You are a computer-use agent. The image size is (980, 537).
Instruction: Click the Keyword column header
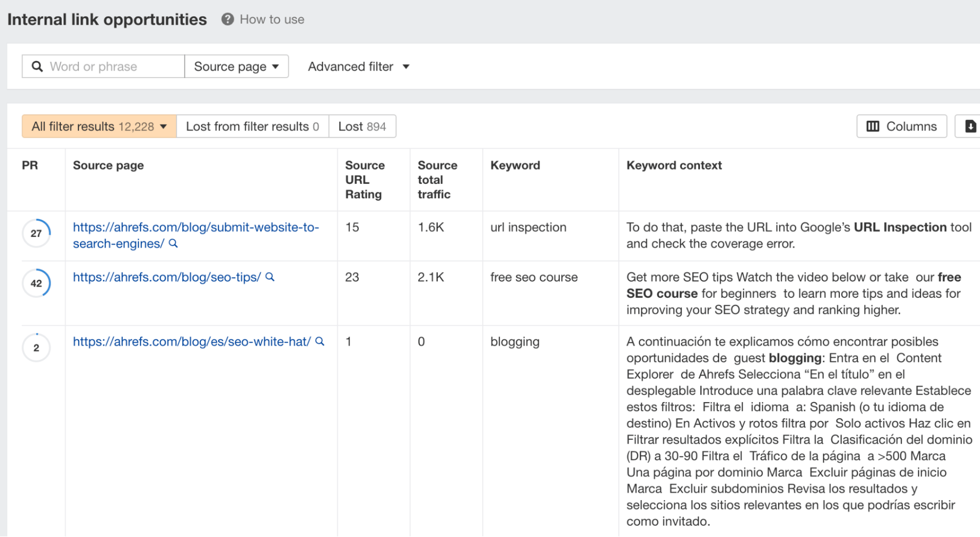pyautogui.click(x=515, y=165)
